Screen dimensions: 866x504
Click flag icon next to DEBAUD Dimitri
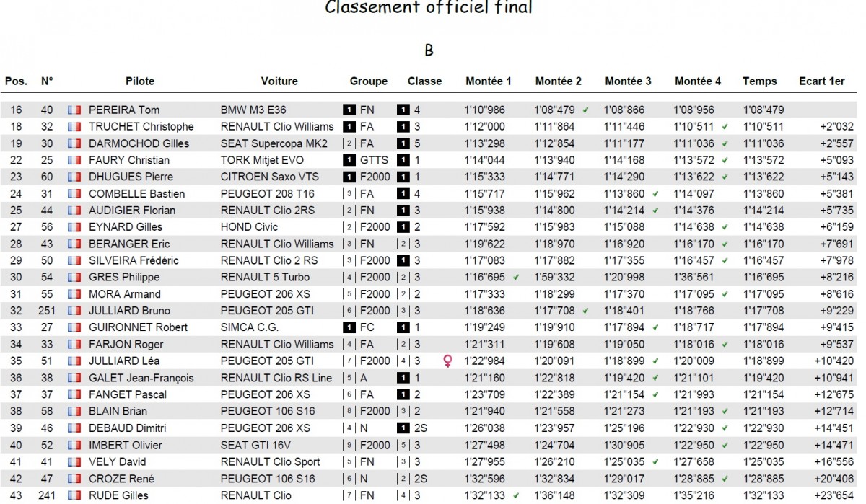pyautogui.click(x=74, y=428)
